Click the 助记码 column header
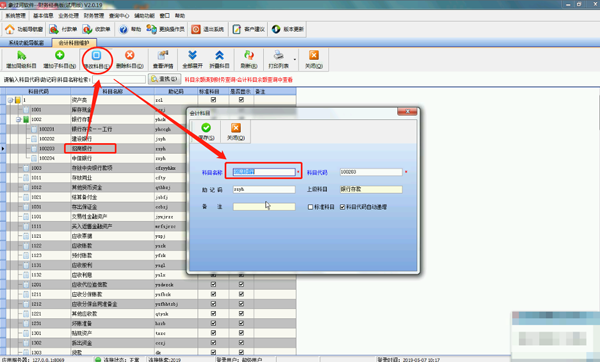This screenshot has width=600, height=362. click(176, 91)
